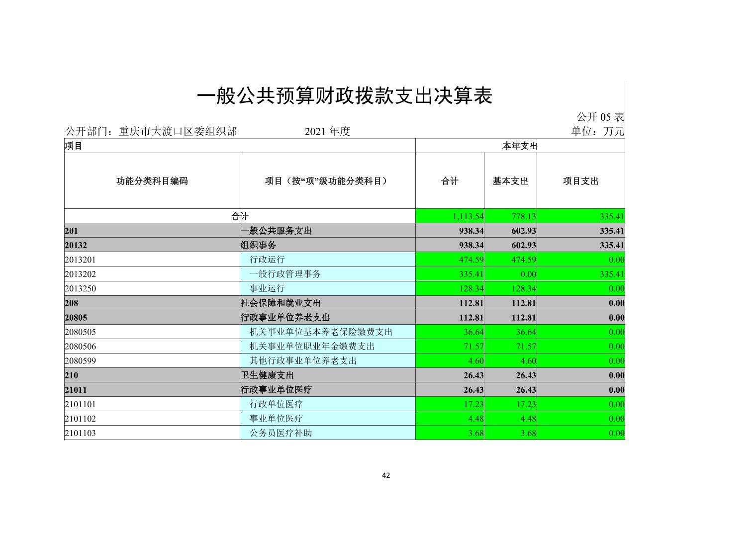Select code cell 2080506
The width and height of the screenshot is (756, 534).
152,346
